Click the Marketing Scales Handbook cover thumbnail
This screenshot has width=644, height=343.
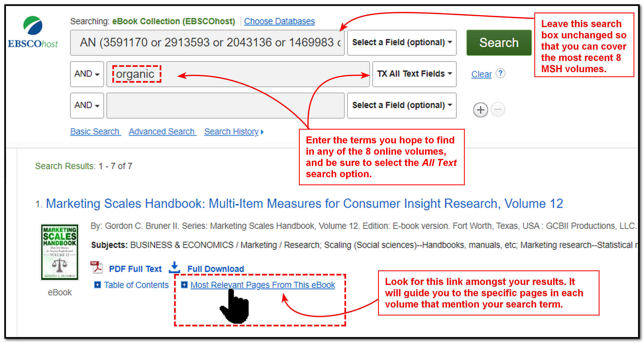(59, 252)
